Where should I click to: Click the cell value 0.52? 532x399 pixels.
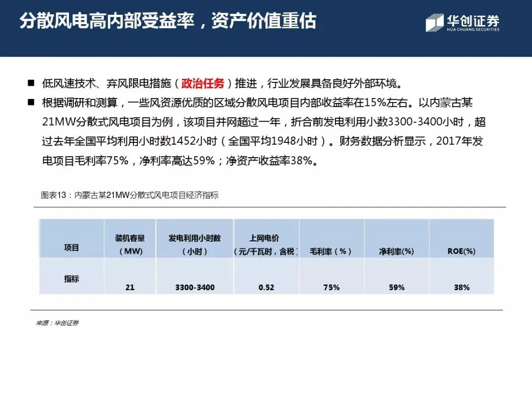pyautogui.click(x=266, y=287)
